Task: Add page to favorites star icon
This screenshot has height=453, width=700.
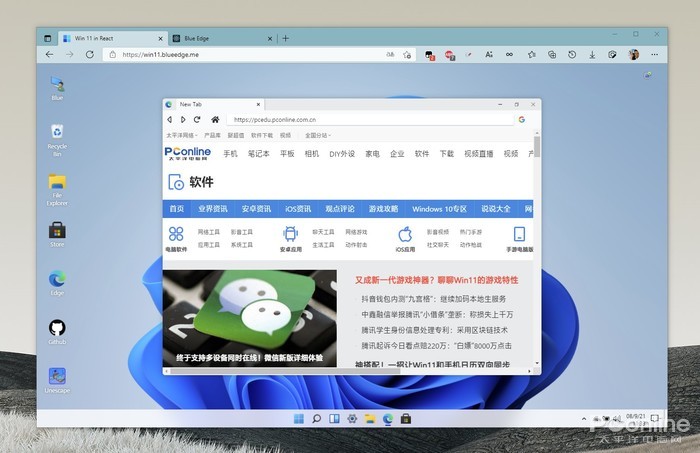Action: click(407, 54)
